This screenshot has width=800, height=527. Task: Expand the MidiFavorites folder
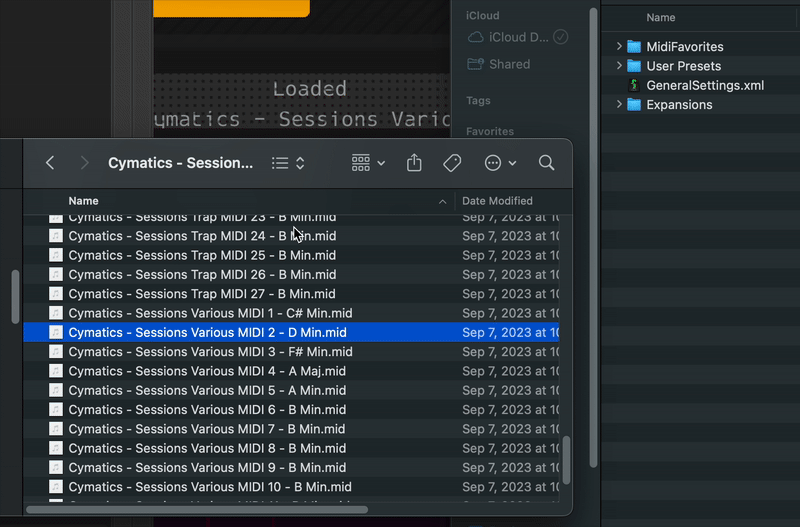(619, 46)
